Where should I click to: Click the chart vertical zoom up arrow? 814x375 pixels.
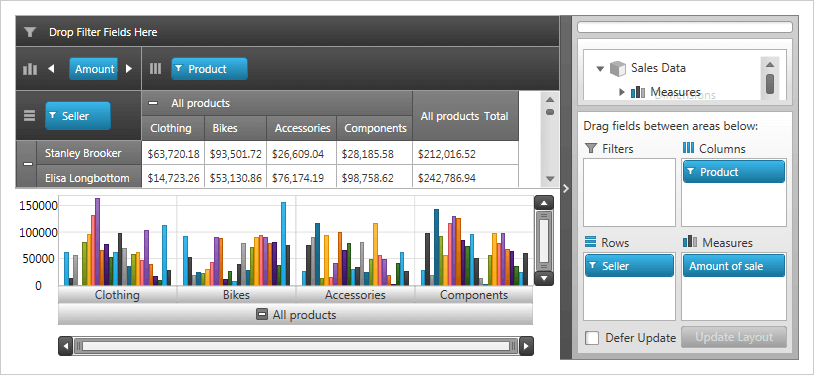[x=544, y=203]
